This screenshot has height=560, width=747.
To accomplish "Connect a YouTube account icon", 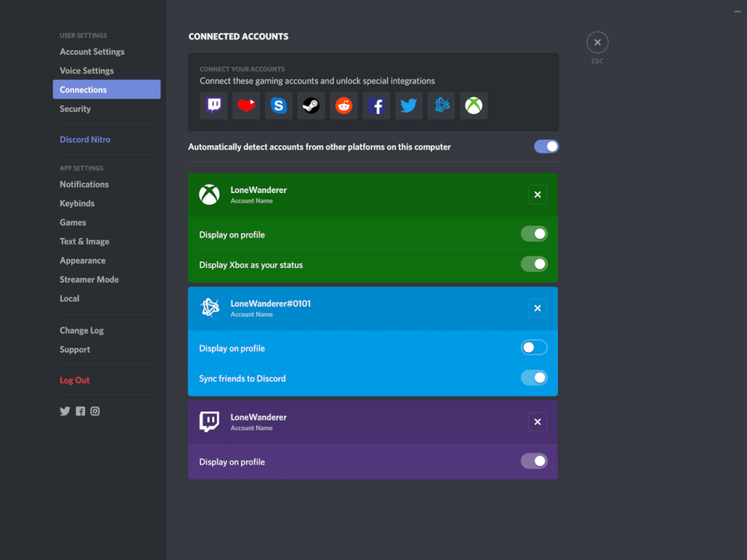I will click(246, 105).
